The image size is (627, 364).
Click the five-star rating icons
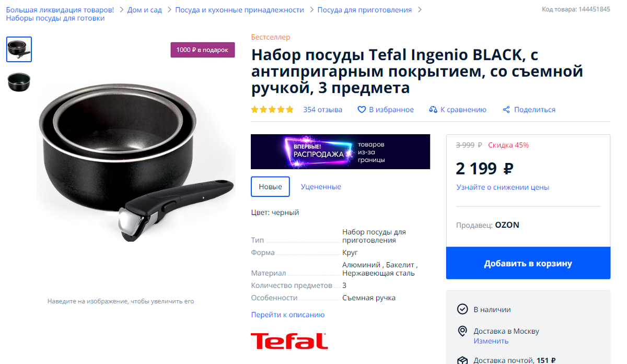tap(272, 110)
